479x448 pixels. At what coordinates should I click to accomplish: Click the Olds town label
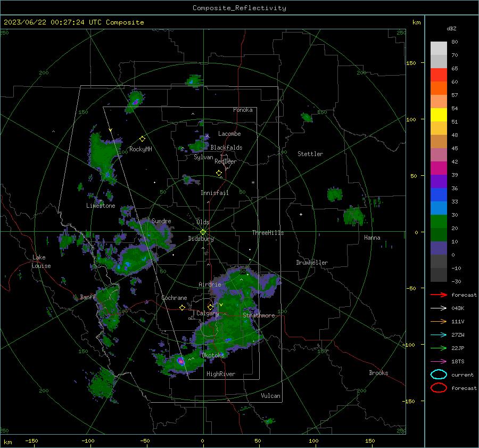click(x=203, y=222)
